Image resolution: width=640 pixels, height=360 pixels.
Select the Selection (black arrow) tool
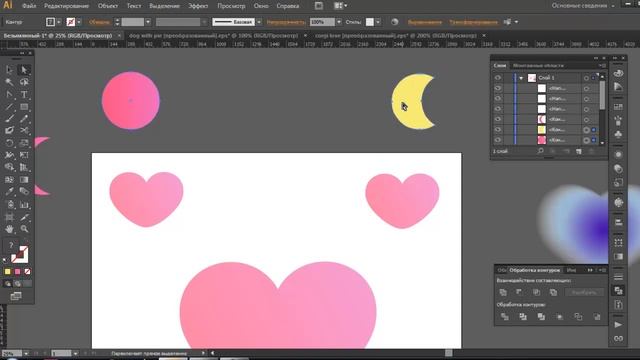[9, 70]
